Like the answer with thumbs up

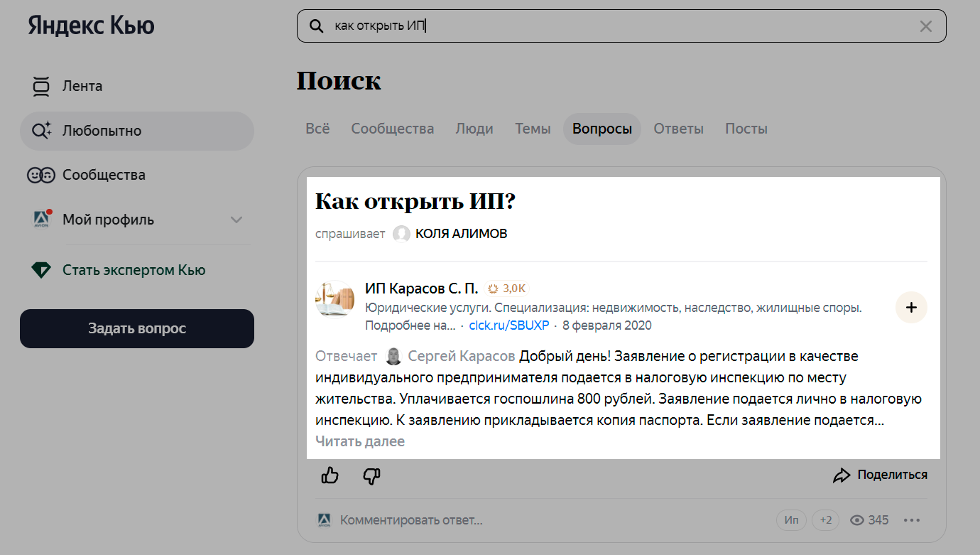point(330,475)
